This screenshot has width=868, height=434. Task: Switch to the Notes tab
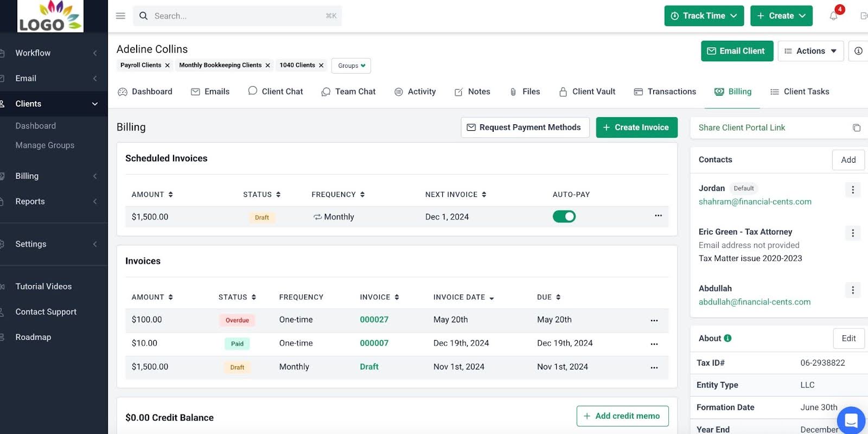[472, 92]
